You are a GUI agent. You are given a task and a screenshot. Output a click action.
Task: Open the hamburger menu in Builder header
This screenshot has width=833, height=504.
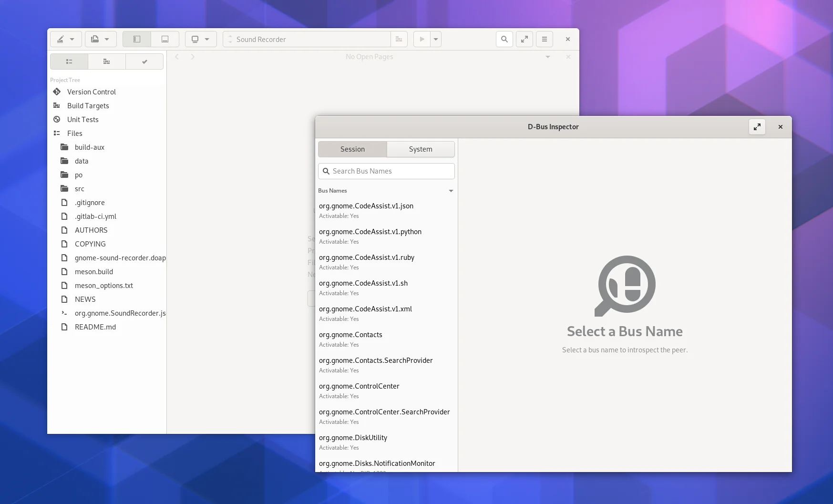tap(544, 39)
